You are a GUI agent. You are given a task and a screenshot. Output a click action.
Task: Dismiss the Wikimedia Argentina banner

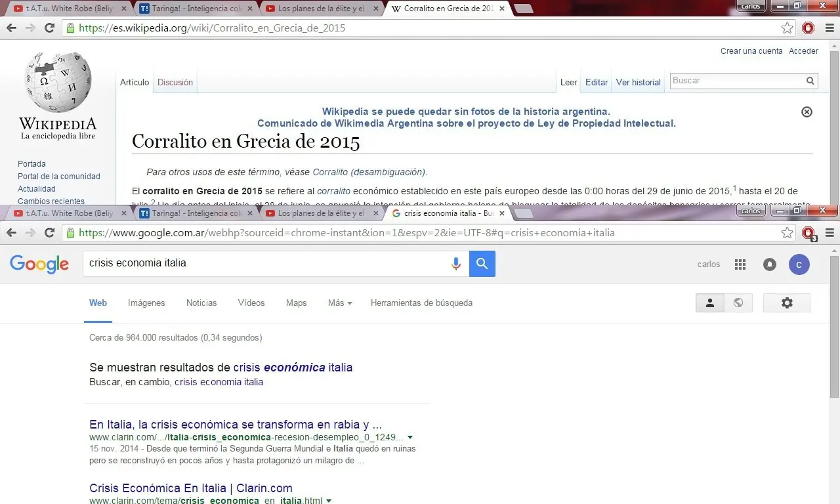point(807,112)
